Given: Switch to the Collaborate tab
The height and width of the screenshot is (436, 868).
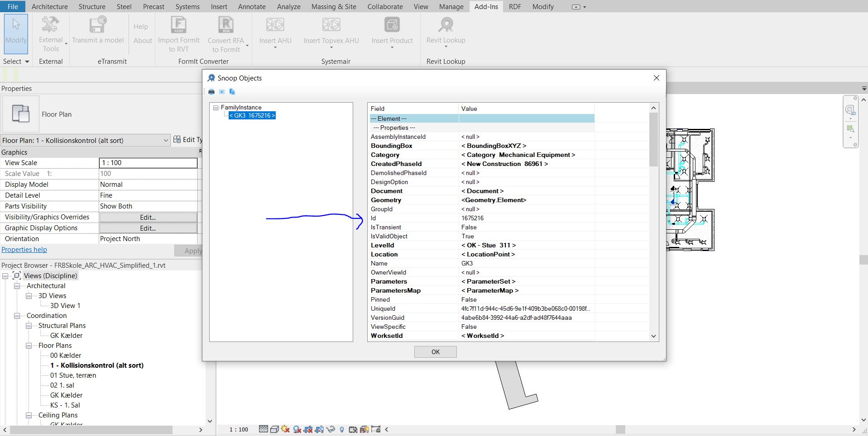Looking at the screenshot, I should pyautogui.click(x=385, y=6).
